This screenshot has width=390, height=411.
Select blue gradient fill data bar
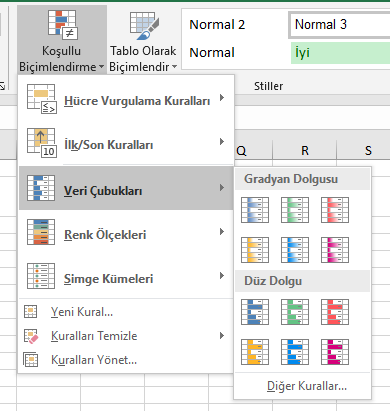point(255,210)
